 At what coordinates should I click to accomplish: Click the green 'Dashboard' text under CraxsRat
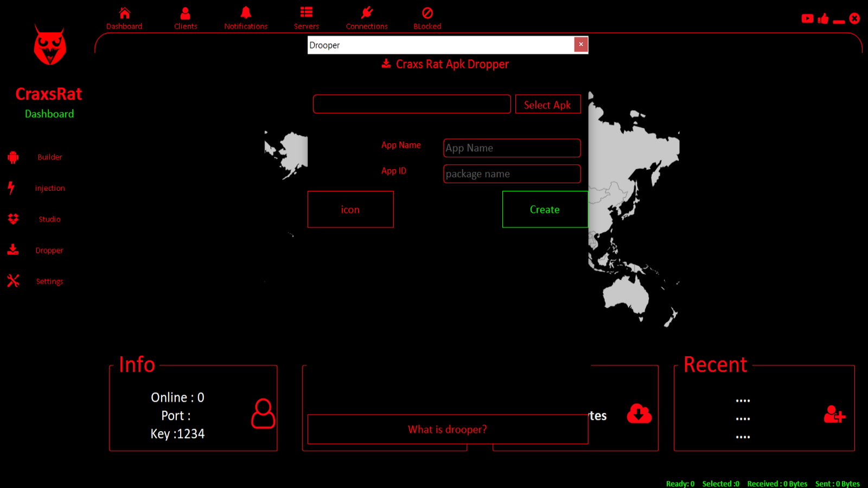(49, 114)
